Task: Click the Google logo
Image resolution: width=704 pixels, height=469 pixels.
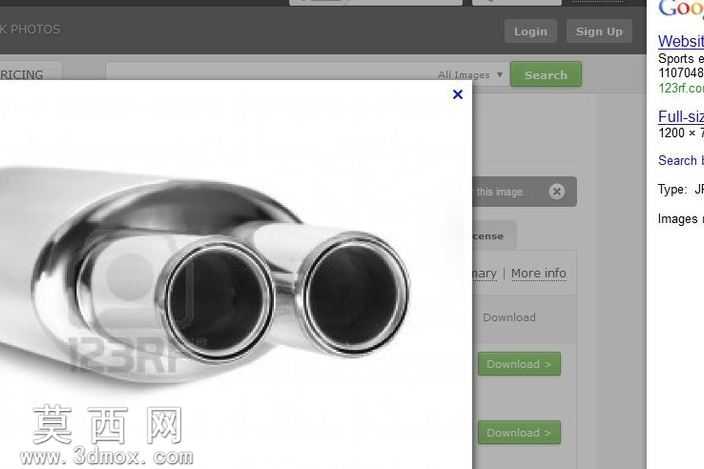Action: 681,9
